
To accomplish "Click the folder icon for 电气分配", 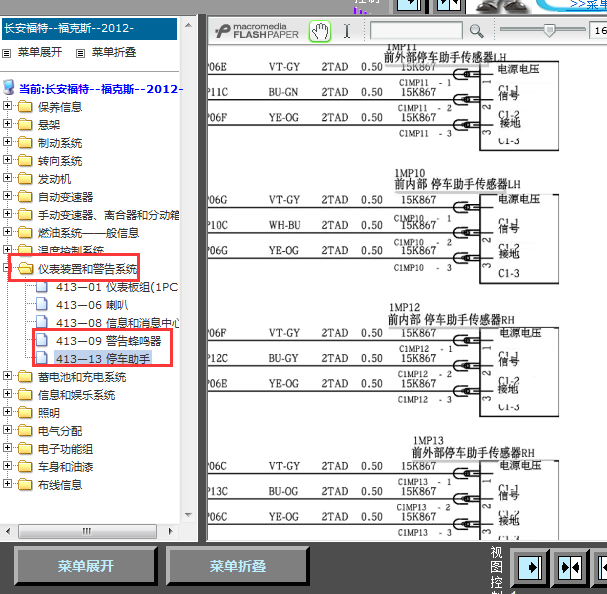I will pyautogui.click(x=25, y=431).
